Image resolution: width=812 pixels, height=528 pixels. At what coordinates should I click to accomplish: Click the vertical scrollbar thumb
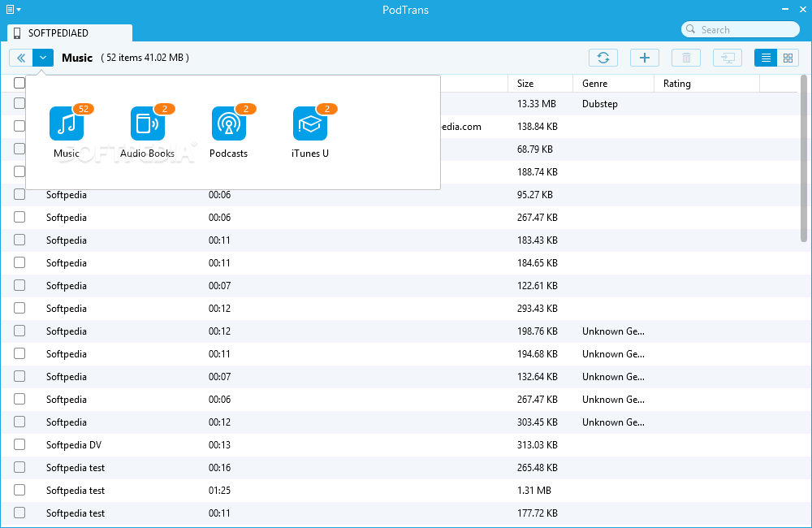pyautogui.click(x=804, y=158)
